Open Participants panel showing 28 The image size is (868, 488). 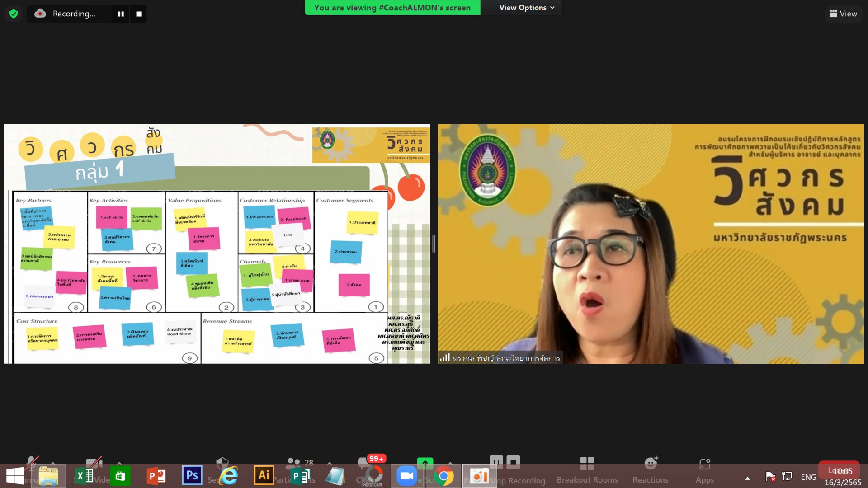299,463
